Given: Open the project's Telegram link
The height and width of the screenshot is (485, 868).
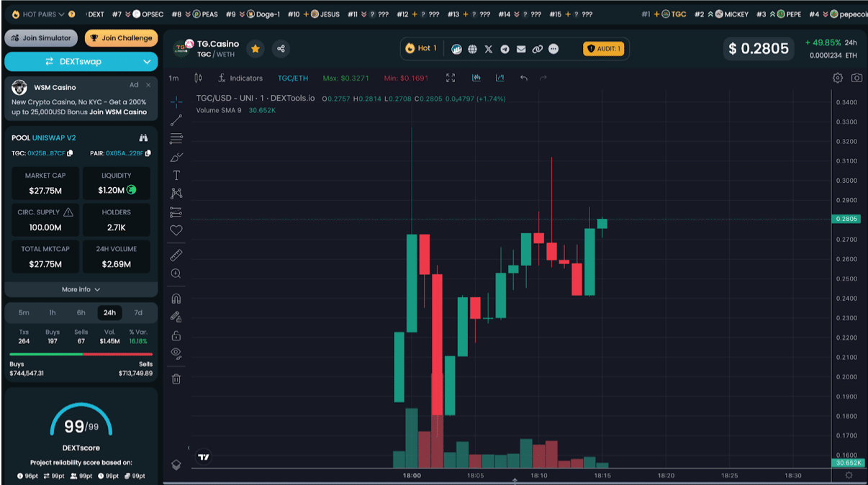Looking at the screenshot, I should 505,49.
